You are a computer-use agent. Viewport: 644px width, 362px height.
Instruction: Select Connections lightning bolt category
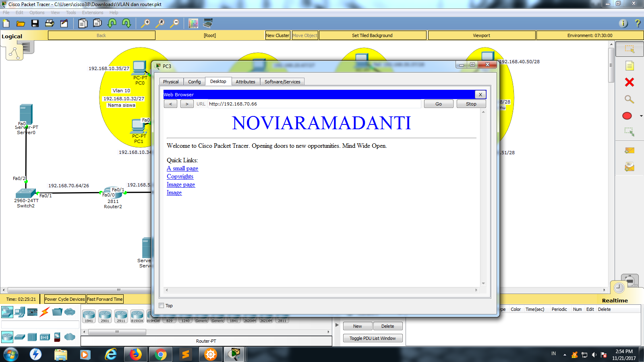pyautogui.click(x=45, y=312)
